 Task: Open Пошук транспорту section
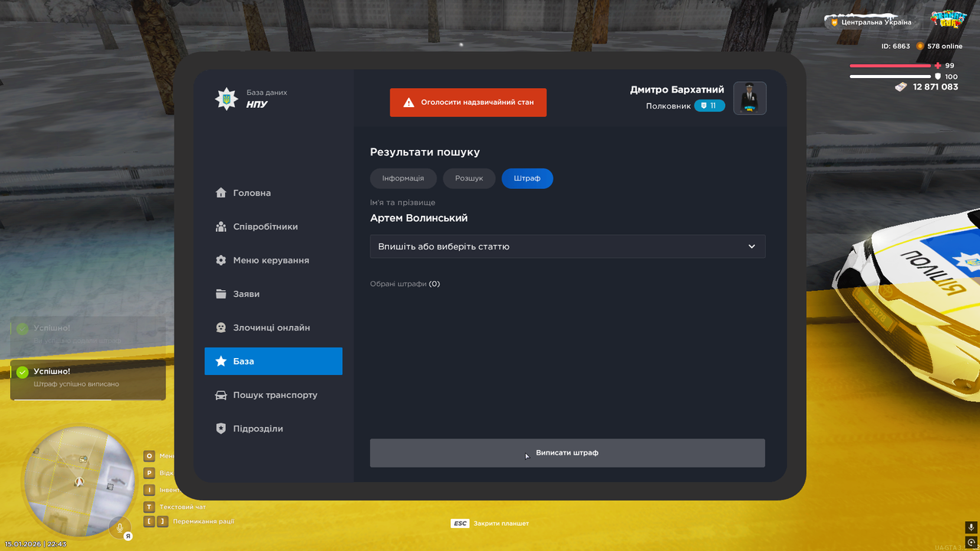pyautogui.click(x=273, y=395)
